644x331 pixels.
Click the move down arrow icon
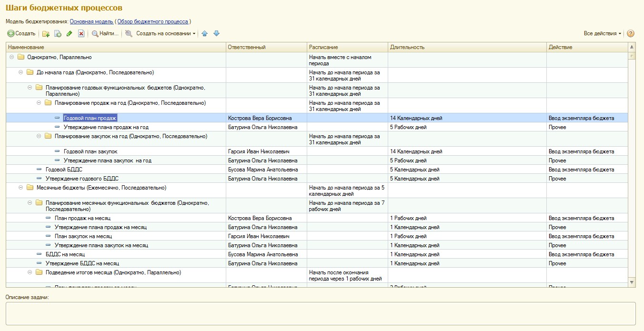[x=216, y=34]
